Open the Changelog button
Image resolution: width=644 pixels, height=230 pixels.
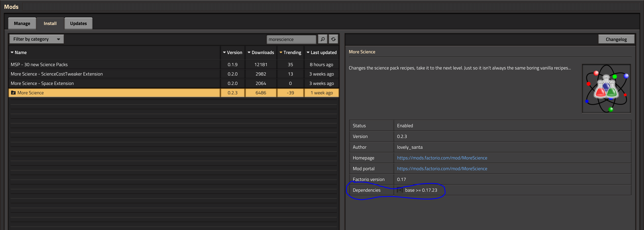pyautogui.click(x=616, y=39)
